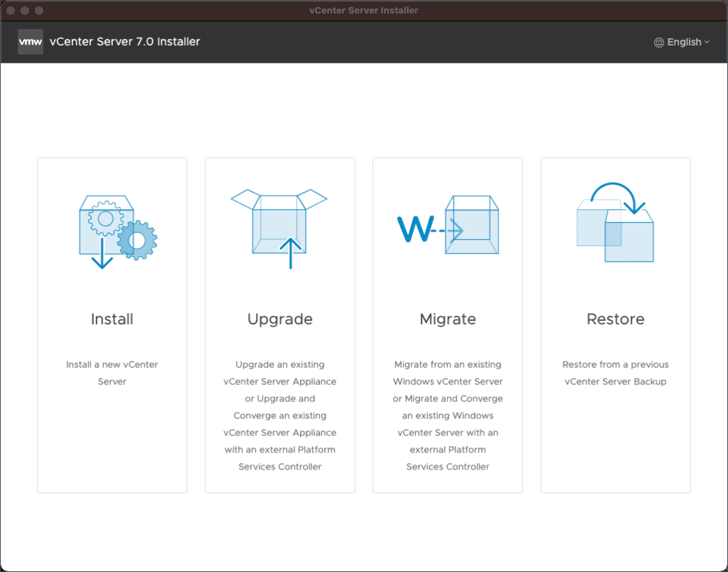Screen dimensions: 728x572
Task: Minimize the installer window
Action: coord(25,10)
